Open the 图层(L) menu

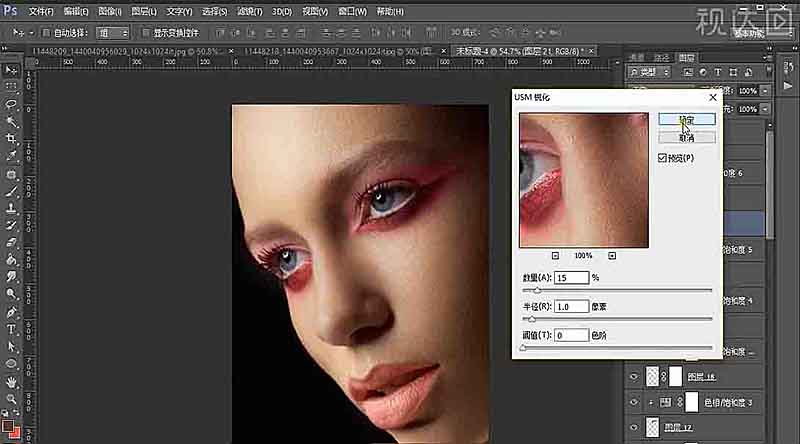tap(144, 11)
